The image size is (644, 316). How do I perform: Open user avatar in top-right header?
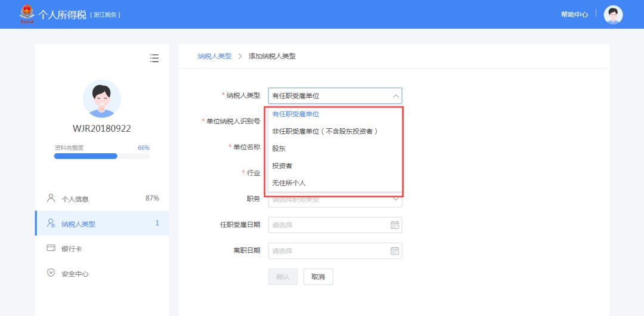pyautogui.click(x=613, y=14)
